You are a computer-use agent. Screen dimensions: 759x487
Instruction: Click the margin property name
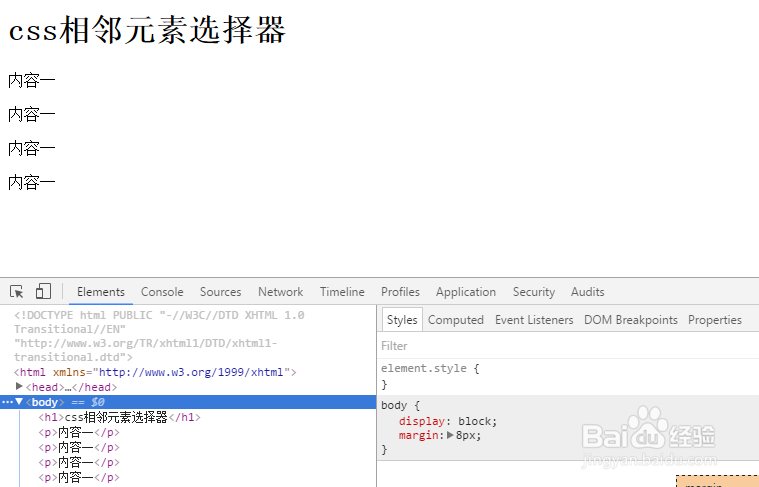(x=418, y=435)
